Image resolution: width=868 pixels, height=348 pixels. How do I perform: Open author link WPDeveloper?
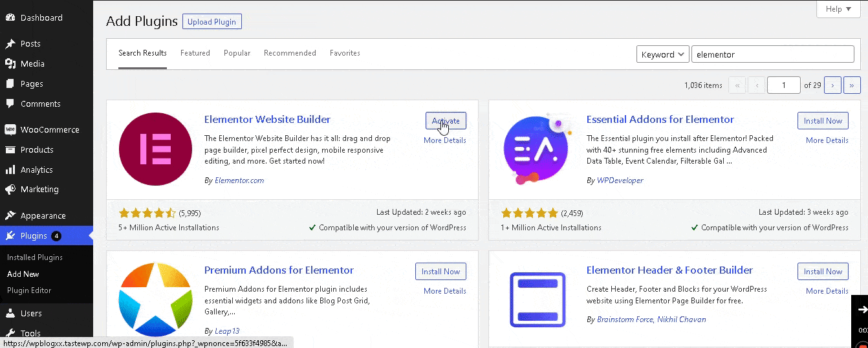[620, 180]
